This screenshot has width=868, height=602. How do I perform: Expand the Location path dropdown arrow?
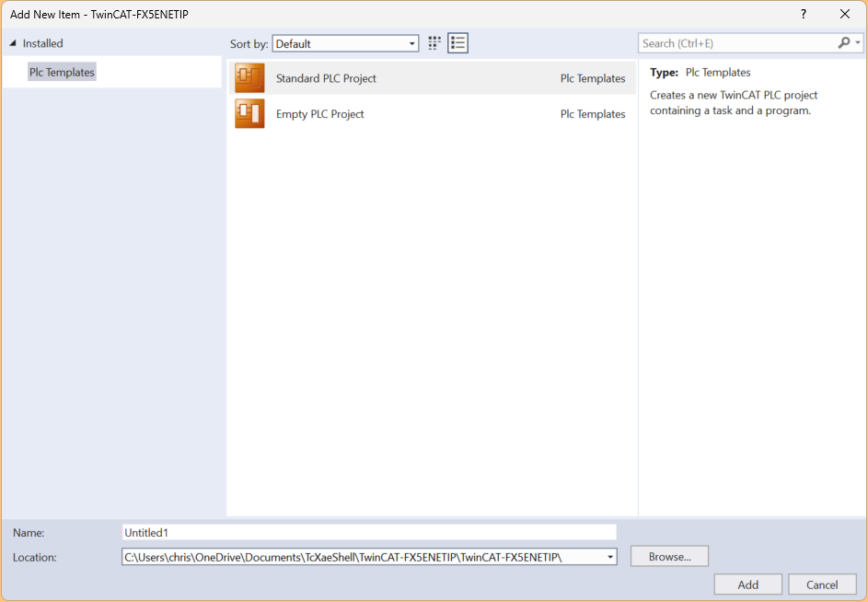(609, 557)
